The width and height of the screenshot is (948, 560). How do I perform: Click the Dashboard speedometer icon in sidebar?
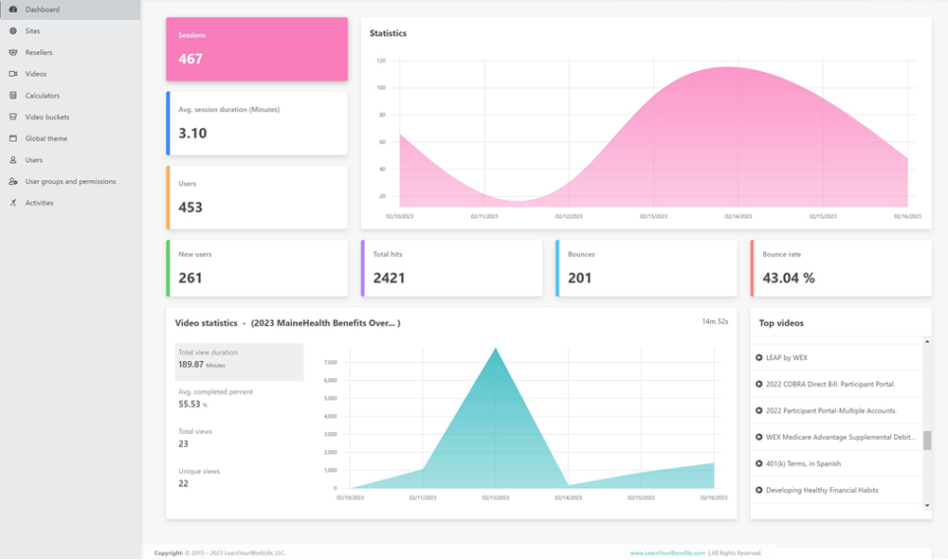(x=13, y=9)
